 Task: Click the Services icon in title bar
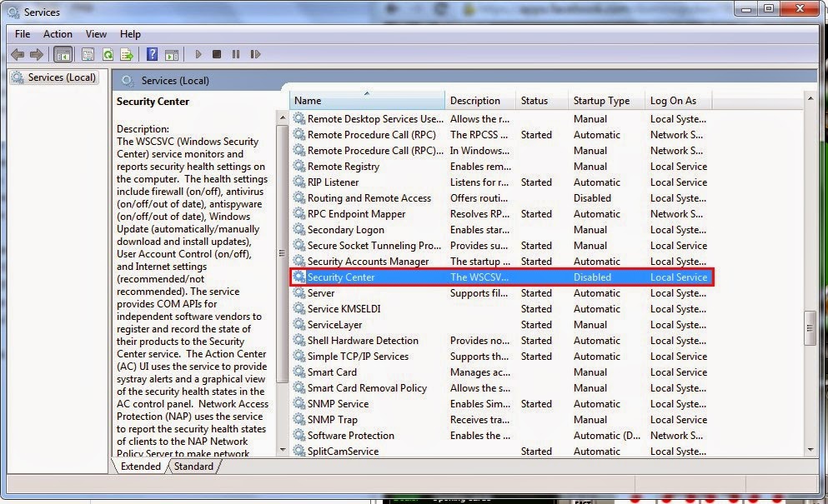(13, 12)
